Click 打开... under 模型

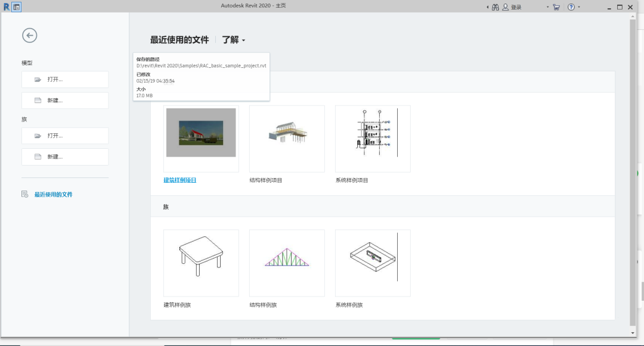65,80
